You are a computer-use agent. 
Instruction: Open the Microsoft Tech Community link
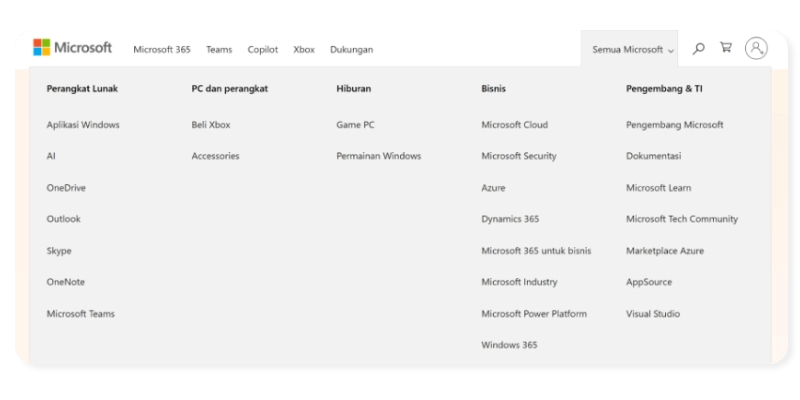682,219
